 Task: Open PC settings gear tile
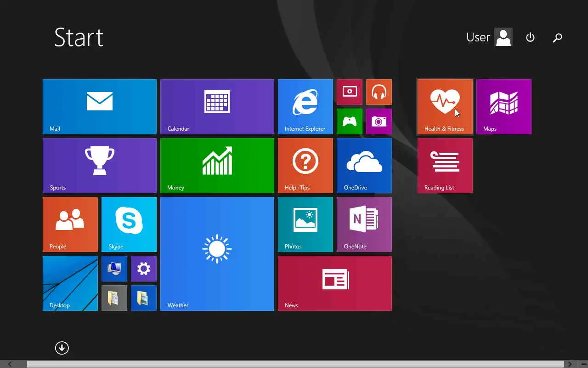point(144,269)
